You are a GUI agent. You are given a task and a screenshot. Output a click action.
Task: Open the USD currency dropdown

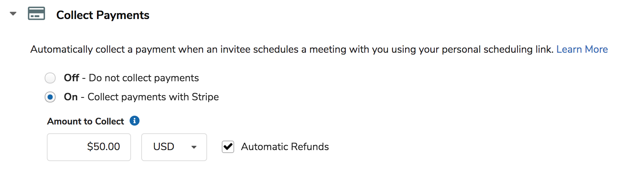[x=174, y=147]
